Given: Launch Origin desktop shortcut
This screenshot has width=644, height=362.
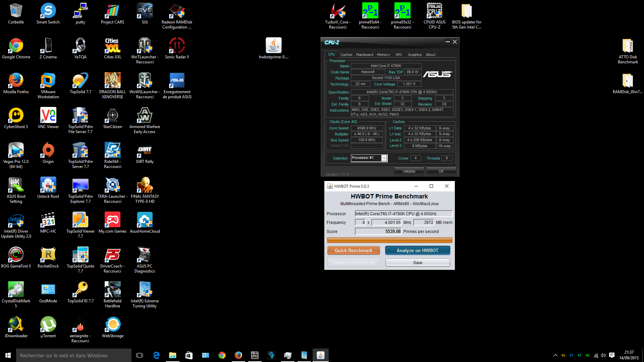Looking at the screenshot, I should point(48,153).
